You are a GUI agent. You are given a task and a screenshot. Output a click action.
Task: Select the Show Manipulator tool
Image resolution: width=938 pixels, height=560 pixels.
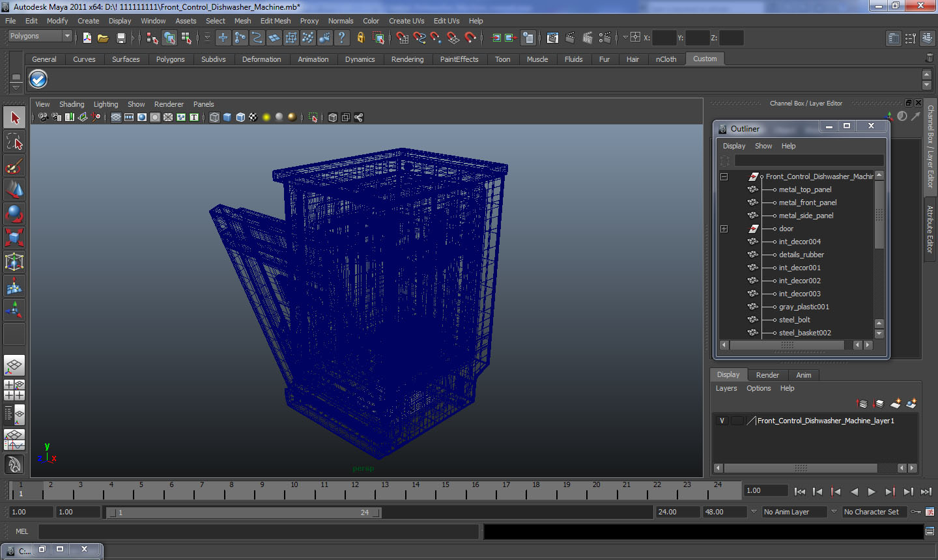point(14,310)
